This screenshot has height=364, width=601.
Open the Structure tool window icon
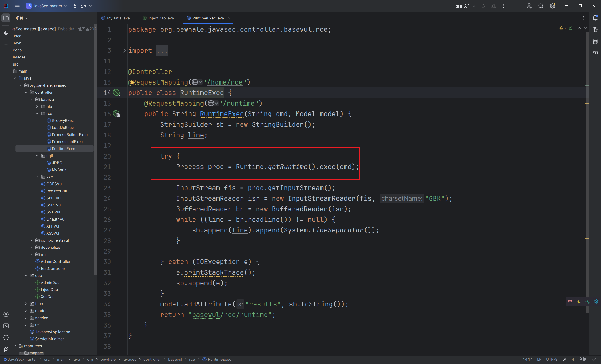click(x=6, y=33)
